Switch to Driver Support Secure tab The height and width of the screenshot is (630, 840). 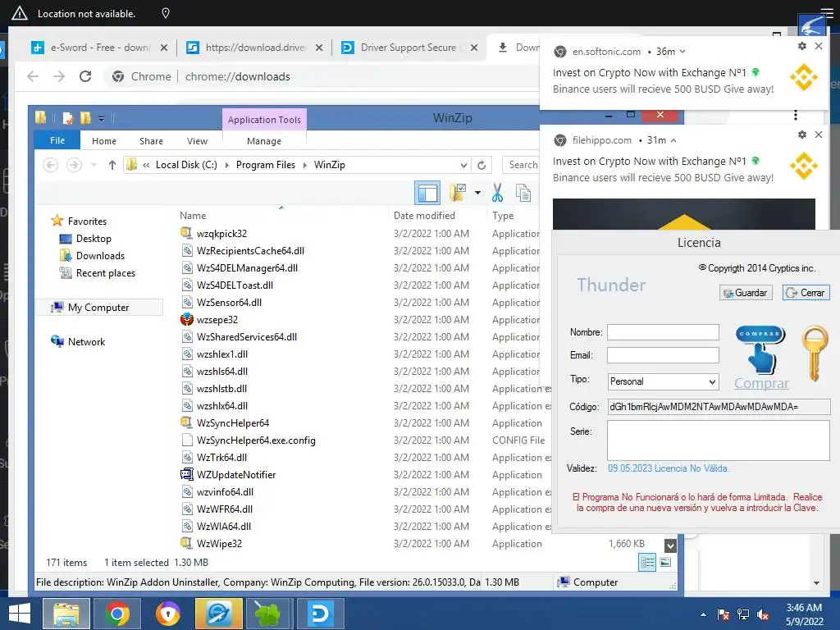coord(407,48)
